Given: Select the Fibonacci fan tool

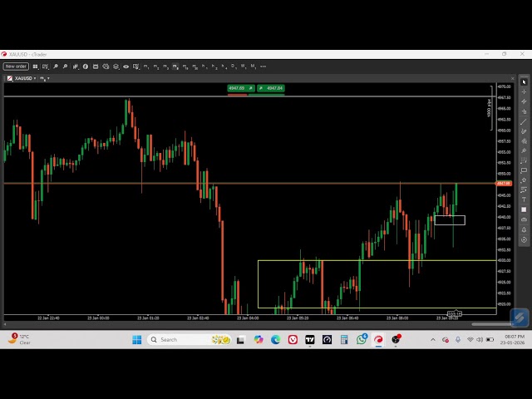Looking at the screenshot, I should click(x=524, y=141).
